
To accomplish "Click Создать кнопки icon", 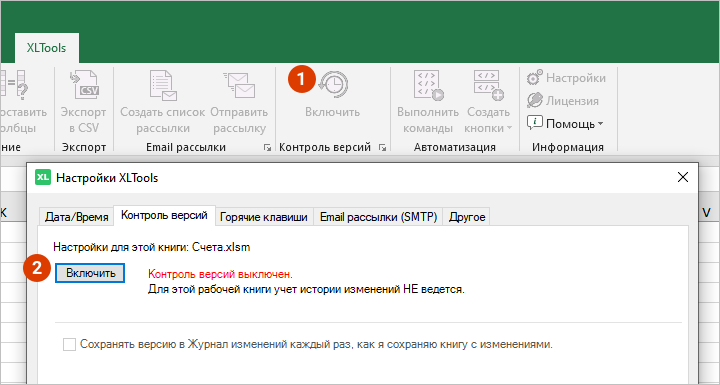I will (489, 85).
